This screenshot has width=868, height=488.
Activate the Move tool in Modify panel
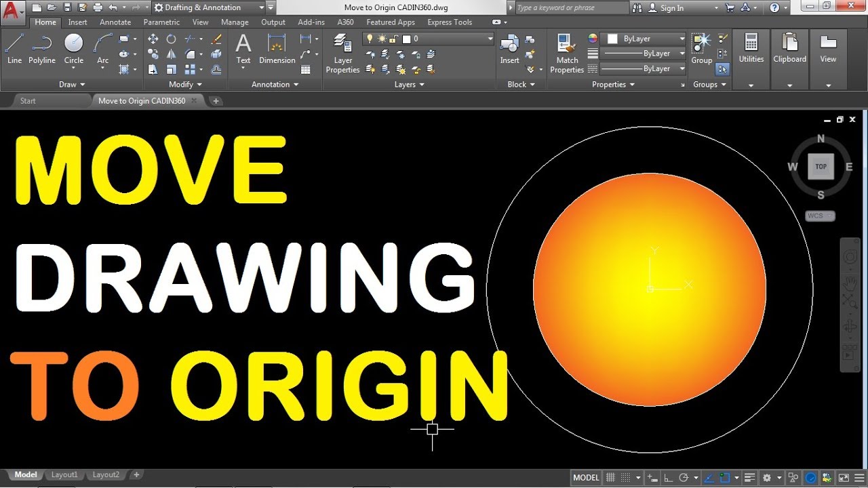(153, 39)
